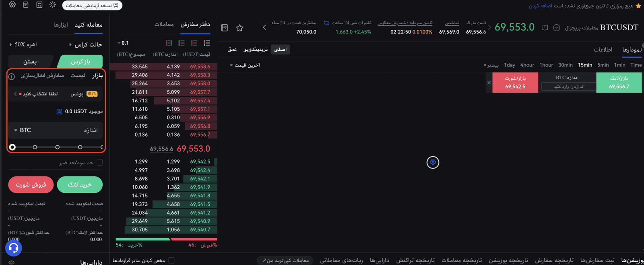Select the buy-only green order book icon
The height and width of the screenshot is (265, 644).
click(x=182, y=43)
